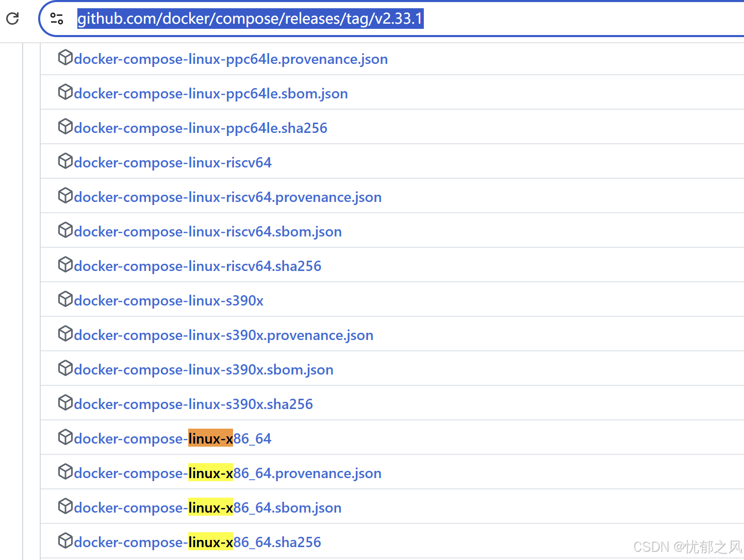Click package icon beside ppc64le.sbom.json
Image resolution: width=744 pixels, height=560 pixels.
coord(65,92)
